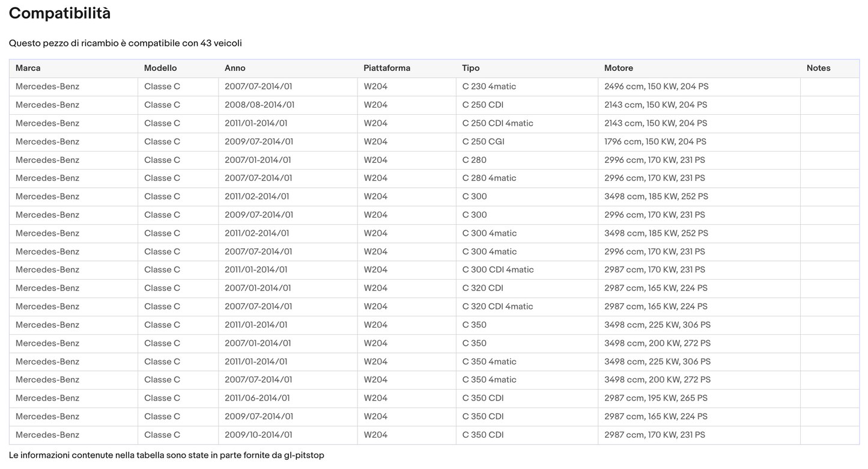Select the 2009/10-2014/01 year cell
Image resolution: width=868 pixels, height=469 pixels.
258,435
